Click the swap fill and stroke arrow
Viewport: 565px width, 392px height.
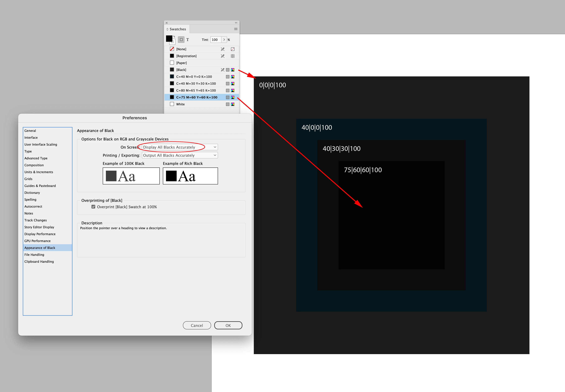[174, 37]
